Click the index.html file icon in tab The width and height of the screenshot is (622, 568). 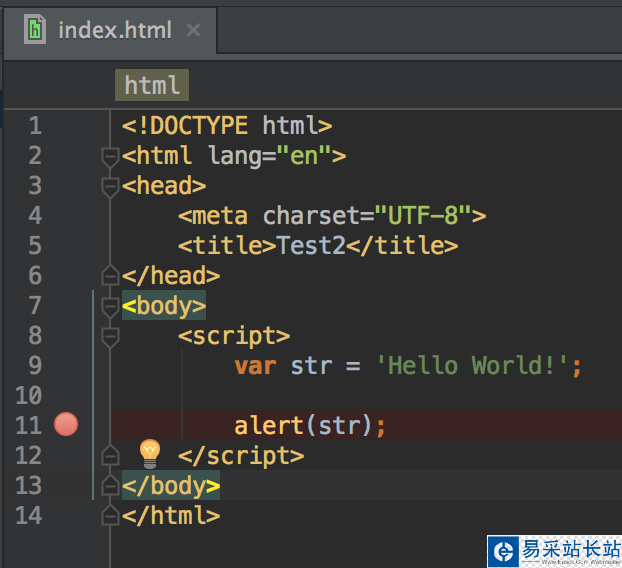pos(36,29)
